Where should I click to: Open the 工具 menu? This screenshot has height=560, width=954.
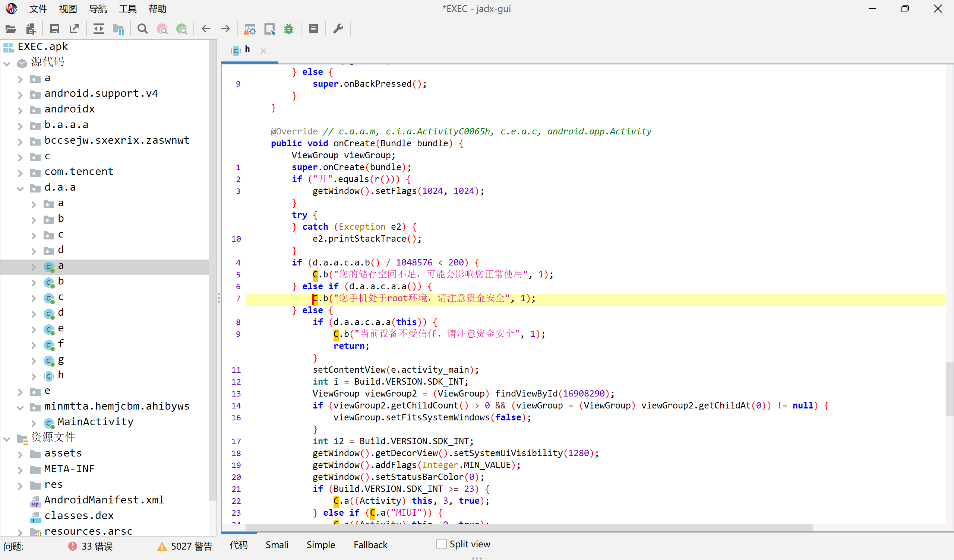pyautogui.click(x=127, y=9)
